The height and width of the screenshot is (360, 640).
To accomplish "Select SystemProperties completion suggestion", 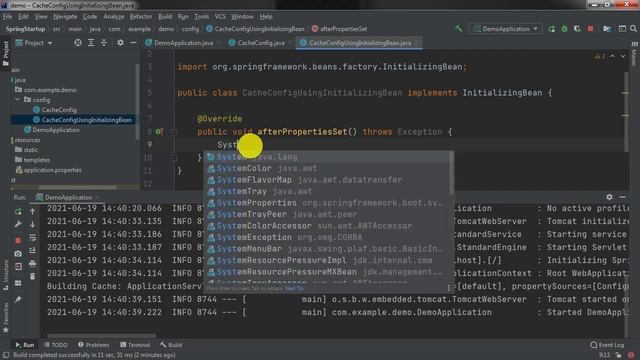I will click(329, 203).
